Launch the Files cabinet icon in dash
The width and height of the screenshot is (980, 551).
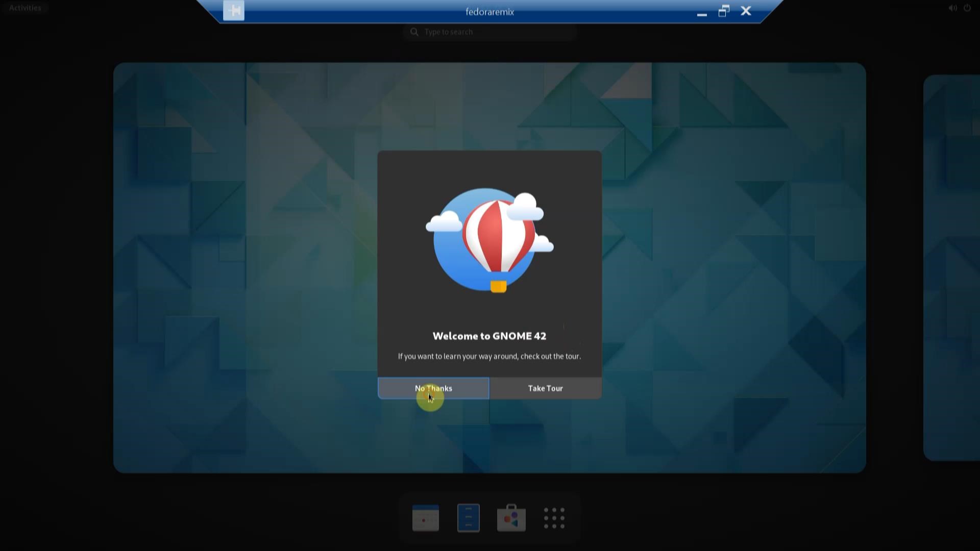click(468, 518)
